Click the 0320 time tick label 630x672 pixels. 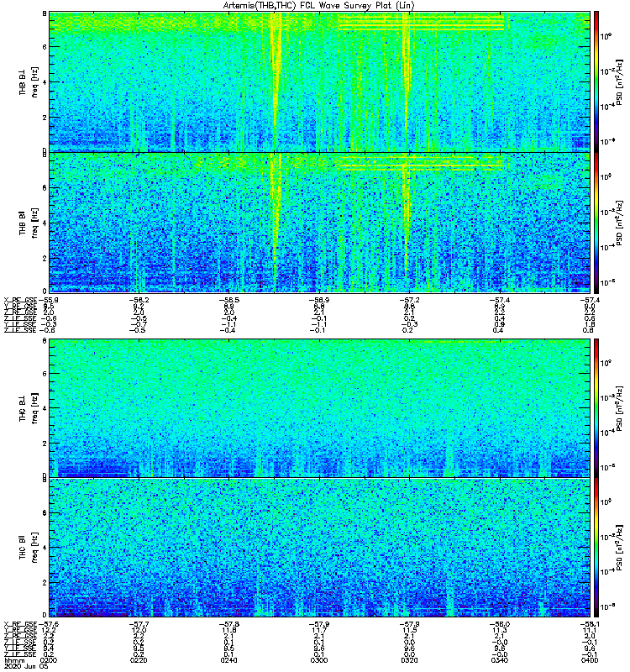(x=409, y=660)
